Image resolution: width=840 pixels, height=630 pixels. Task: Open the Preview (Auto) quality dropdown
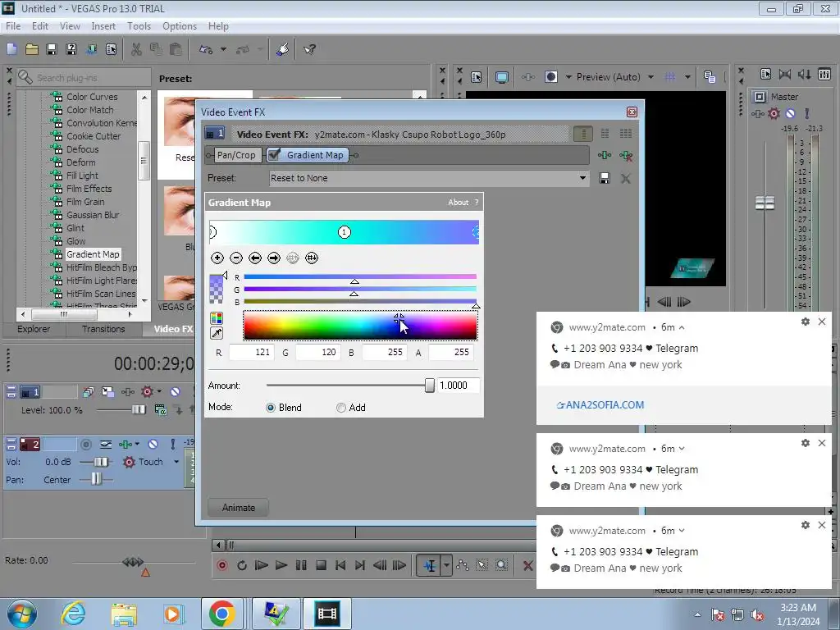coord(651,77)
